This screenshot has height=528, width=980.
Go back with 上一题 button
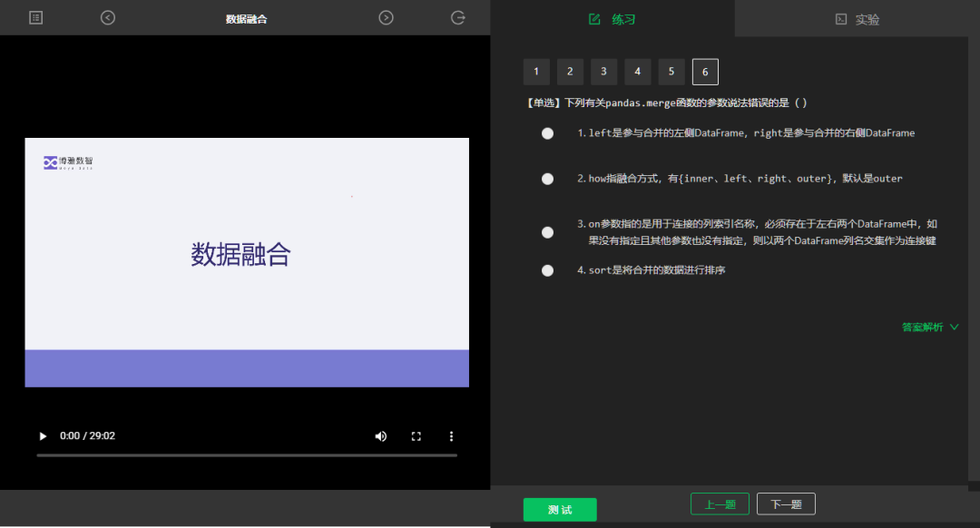click(x=720, y=504)
